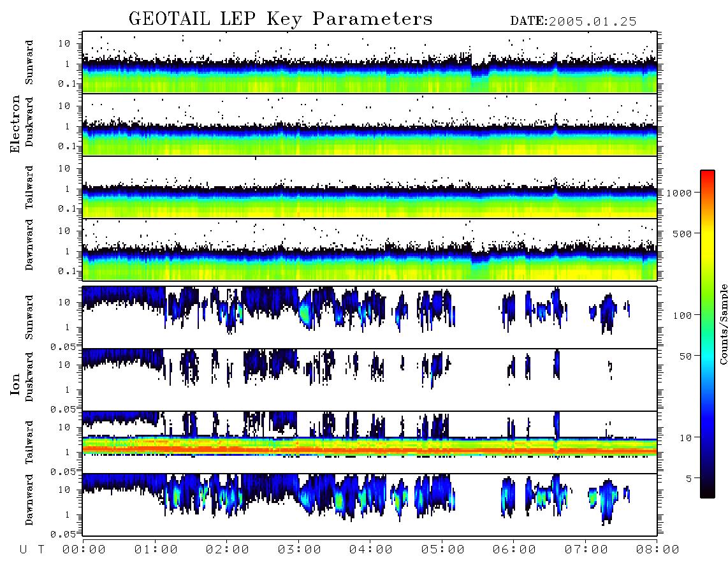The height and width of the screenshot is (561, 728).
Task: Open the Ion Sunward spectrogram panel
Action: [x=370, y=317]
